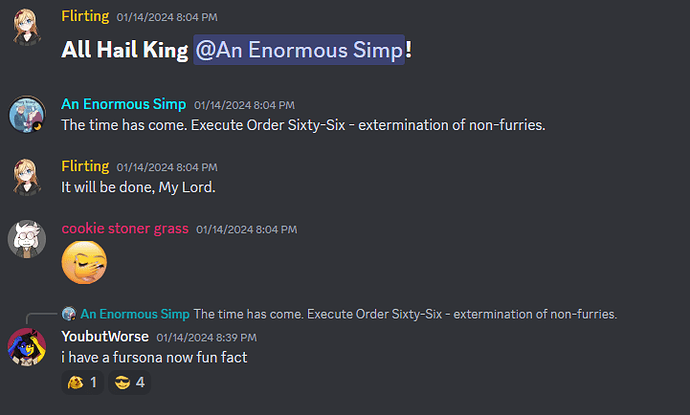Click the @An Enormous Simp mention
The height and width of the screenshot is (415, 690).
click(299, 50)
